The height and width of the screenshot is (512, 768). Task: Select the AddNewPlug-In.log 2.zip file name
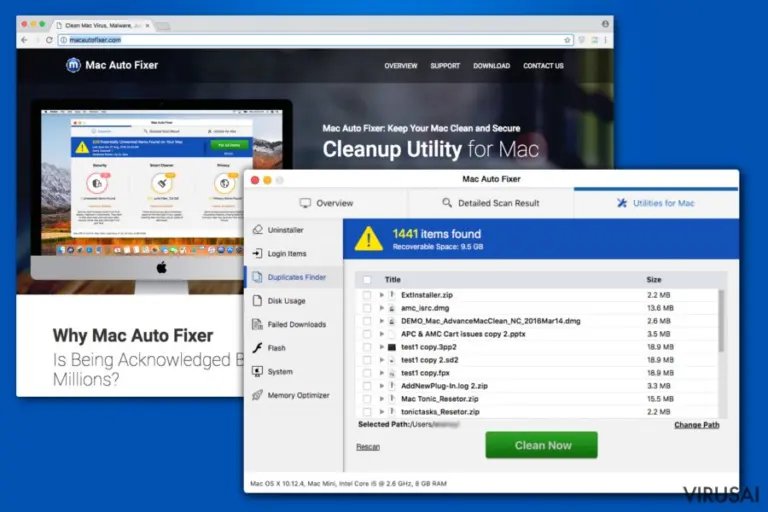pos(444,386)
